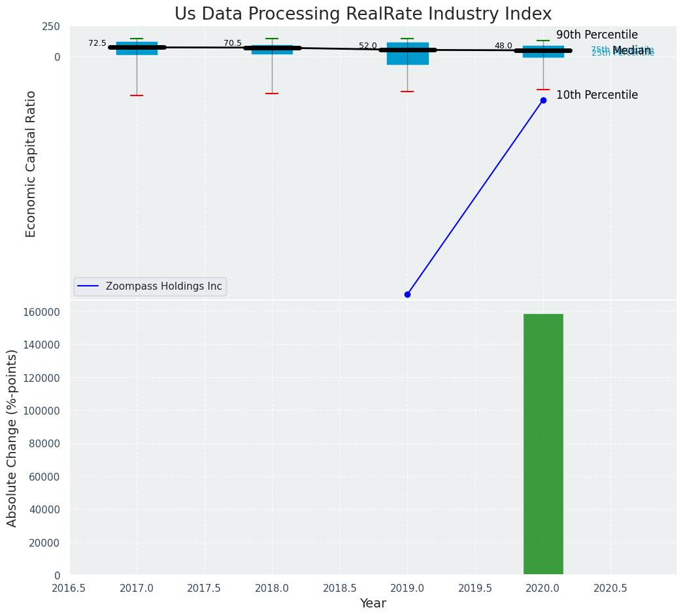Click the 72.5 median value label
This screenshot has width=683, height=616.
(97, 43)
